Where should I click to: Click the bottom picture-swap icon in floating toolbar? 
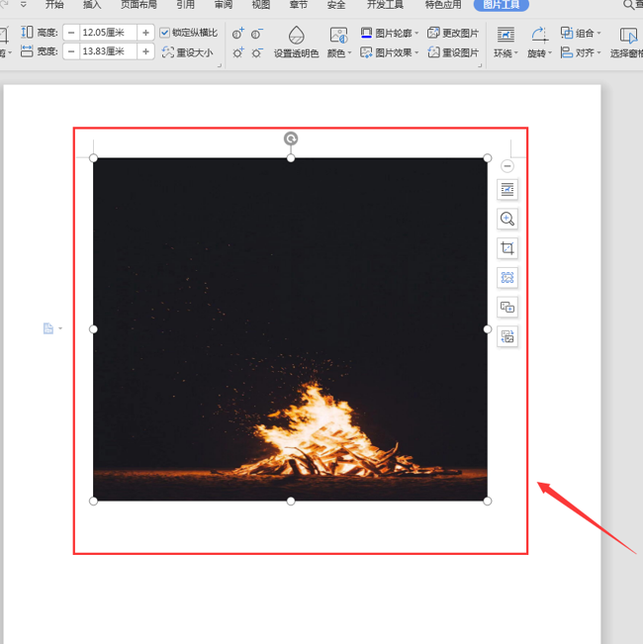pos(507,336)
